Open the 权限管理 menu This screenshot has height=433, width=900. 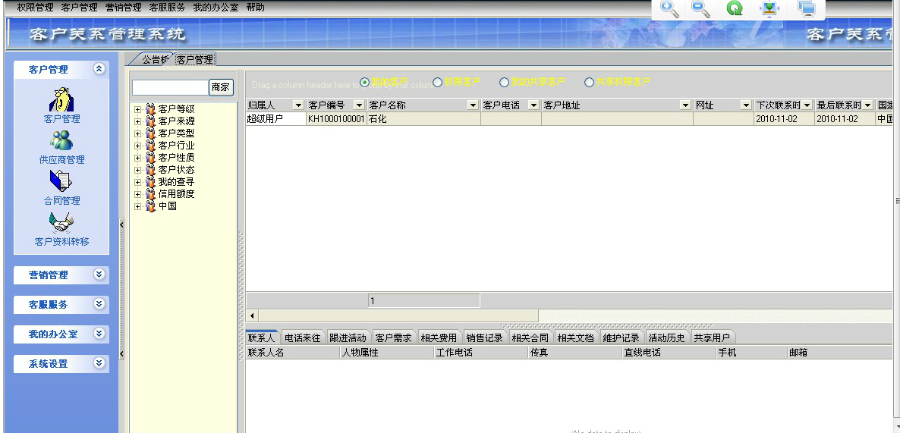(35, 7)
